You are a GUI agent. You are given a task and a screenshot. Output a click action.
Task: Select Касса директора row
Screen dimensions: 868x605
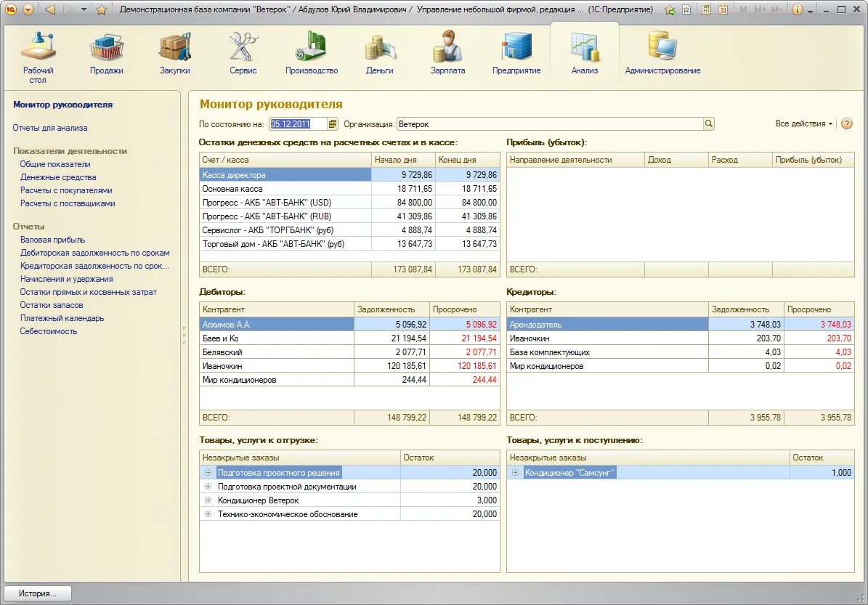coord(349,175)
